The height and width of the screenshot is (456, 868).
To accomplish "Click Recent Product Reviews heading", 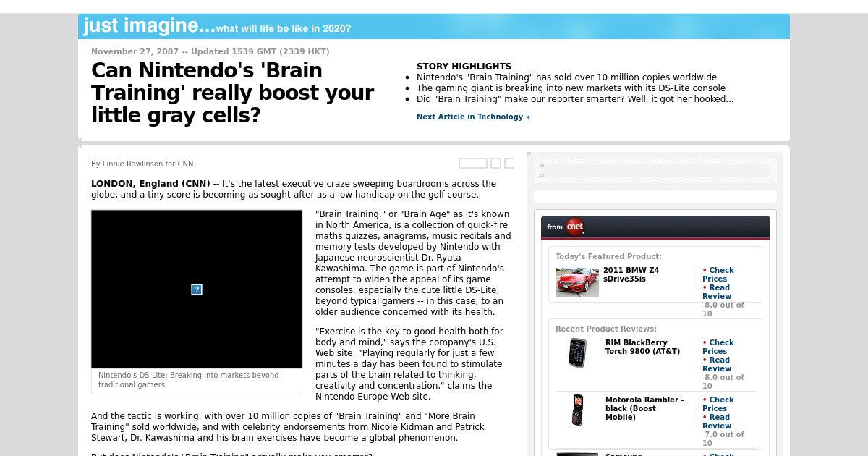I will click(x=606, y=329).
